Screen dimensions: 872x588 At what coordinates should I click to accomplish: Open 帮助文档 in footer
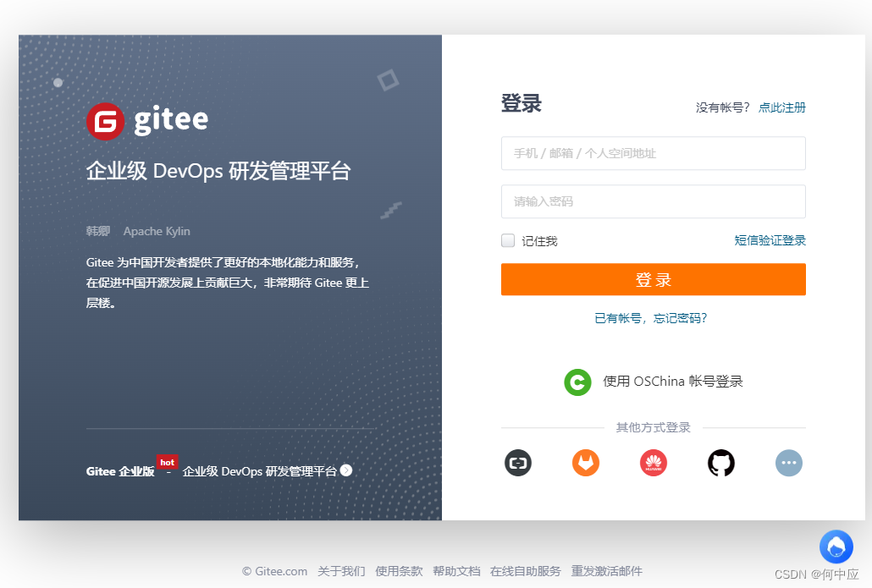click(x=456, y=571)
